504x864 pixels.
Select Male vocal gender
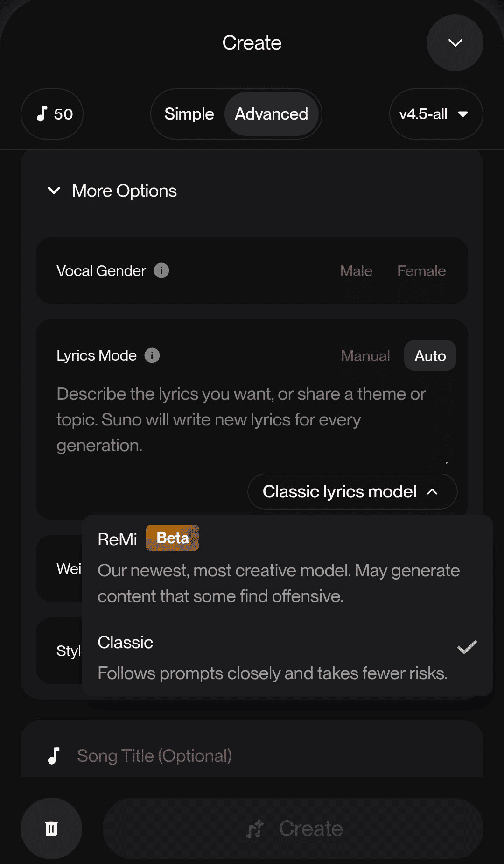pos(356,271)
